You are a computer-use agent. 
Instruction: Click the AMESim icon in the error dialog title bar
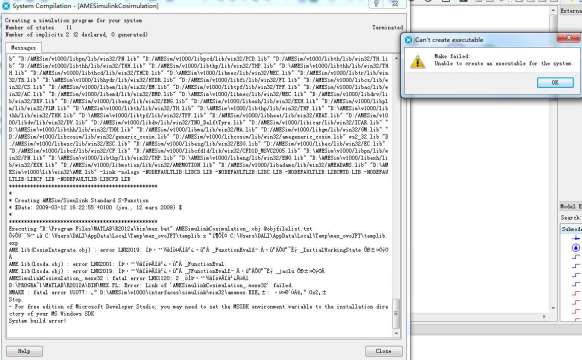point(408,40)
